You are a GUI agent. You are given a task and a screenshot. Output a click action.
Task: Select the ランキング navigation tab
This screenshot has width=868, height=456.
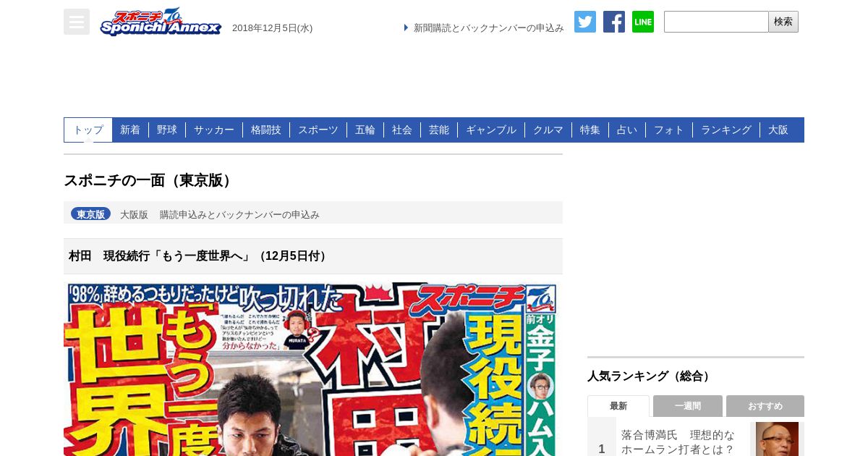(x=726, y=130)
